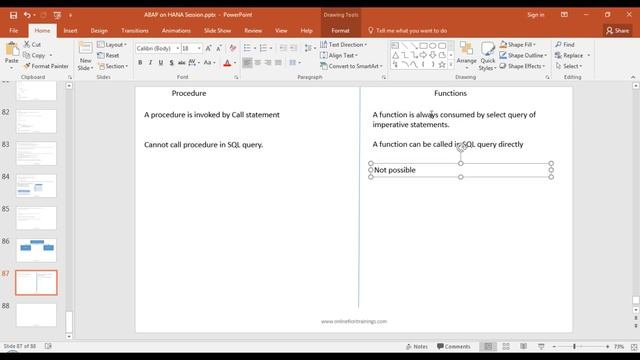Viewport: 640px width, 360px height.
Task: Open Align Text options
Action: point(339,55)
